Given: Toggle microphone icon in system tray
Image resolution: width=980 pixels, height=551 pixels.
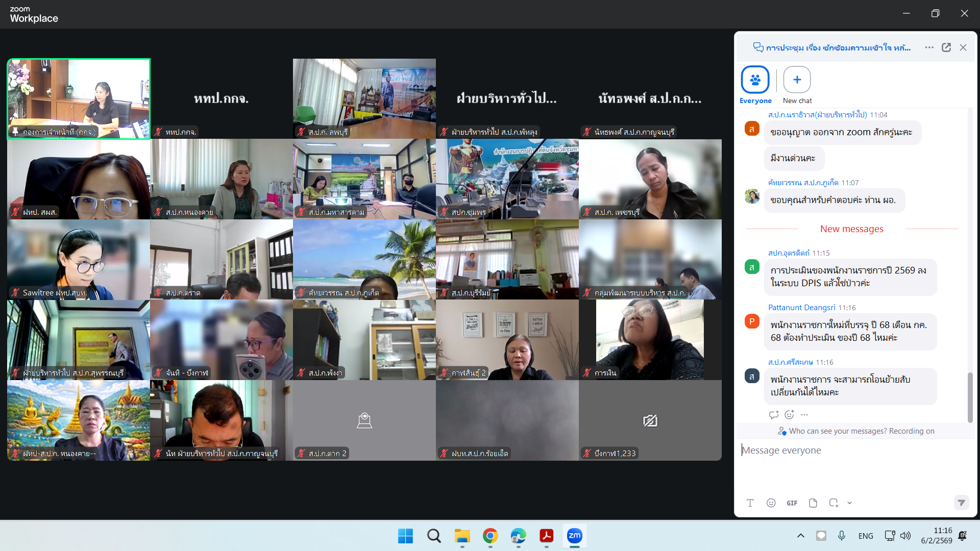Looking at the screenshot, I should tap(841, 536).
